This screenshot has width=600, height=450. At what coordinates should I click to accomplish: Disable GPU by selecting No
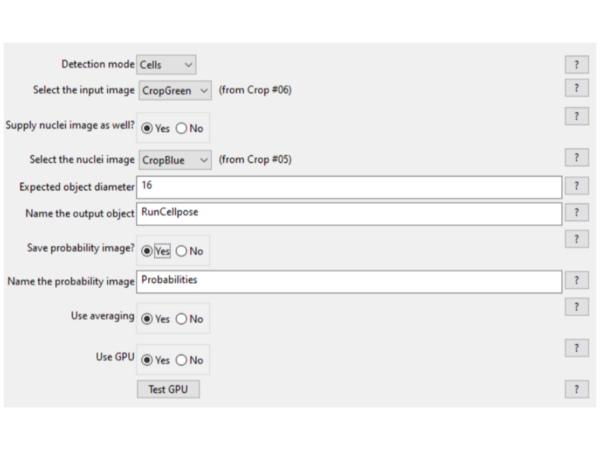coord(182,360)
